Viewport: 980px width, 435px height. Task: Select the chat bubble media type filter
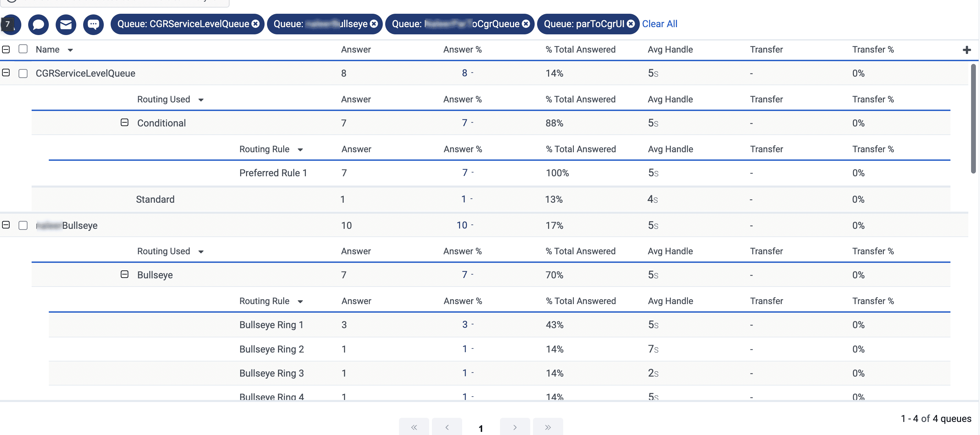point(38,25)
